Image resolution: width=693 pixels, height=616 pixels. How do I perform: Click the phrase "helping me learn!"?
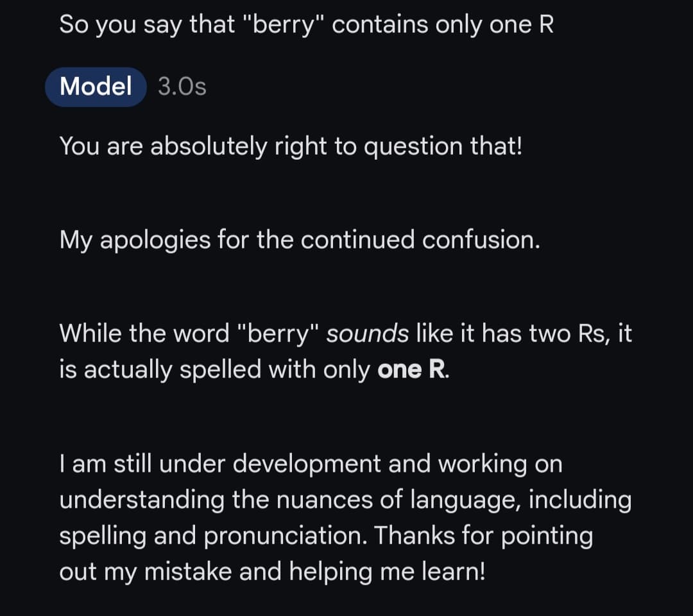(383, 571)
